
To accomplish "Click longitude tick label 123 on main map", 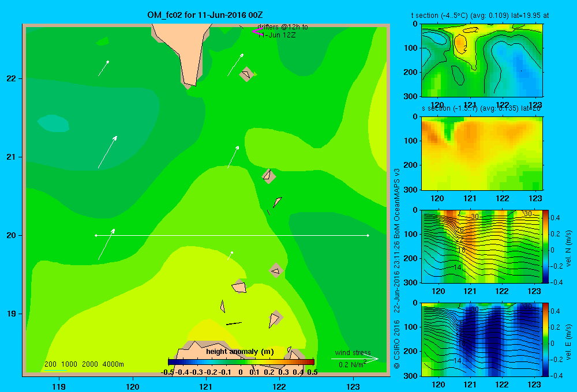I will coord(353,386).
